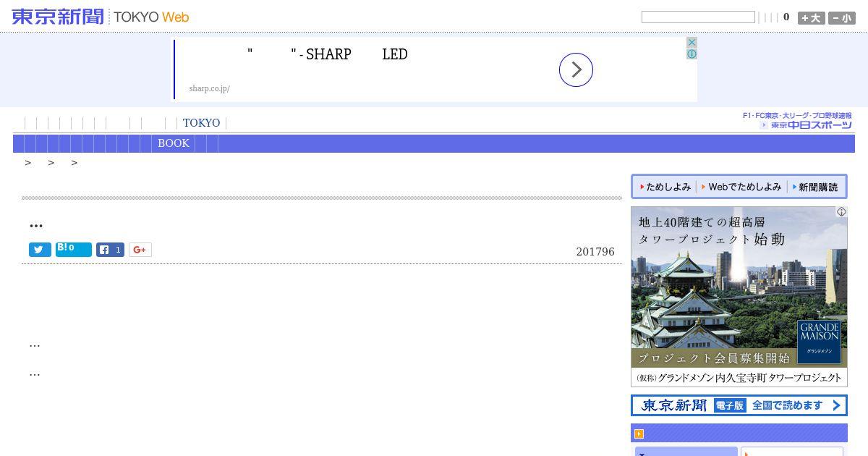
Task: Click the グランドメゾン内久宝寺町 ad caption
Action: click(x=739, y=378)
